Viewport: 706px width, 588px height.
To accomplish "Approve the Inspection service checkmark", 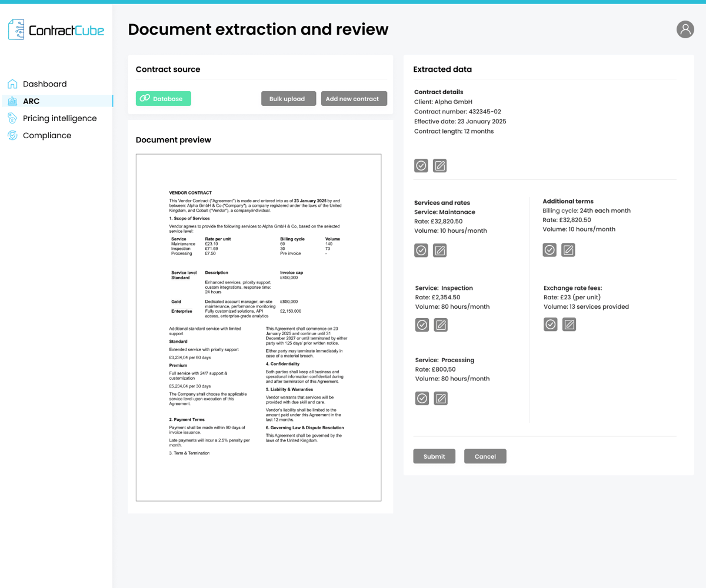I will coord(422,325).
